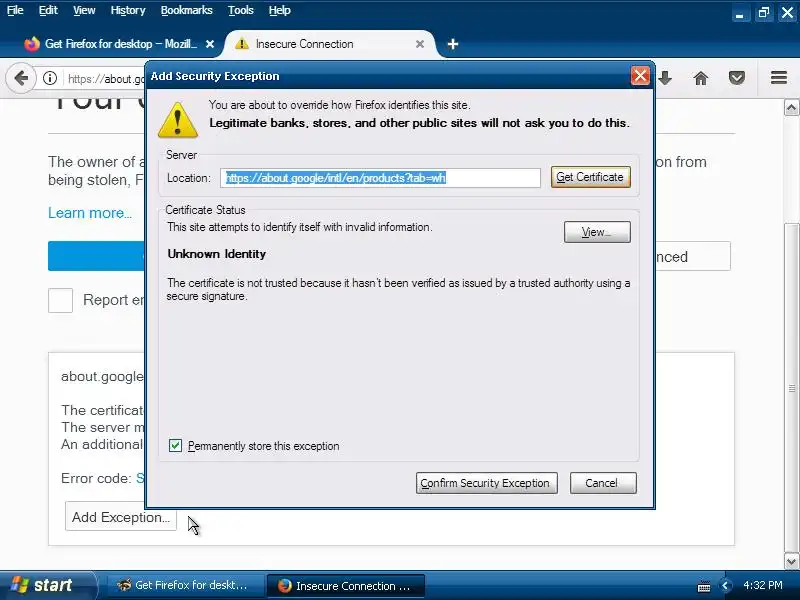
Task: Open a new tab with plus button
Action: pos(453,44)
